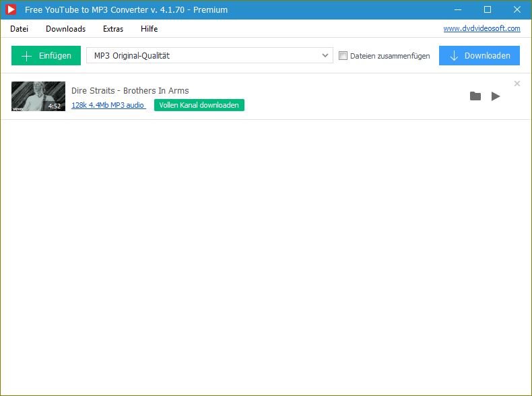Open the Hilfe menu
Viewport: 532px width, 396px height.
(x=149, y=29)
